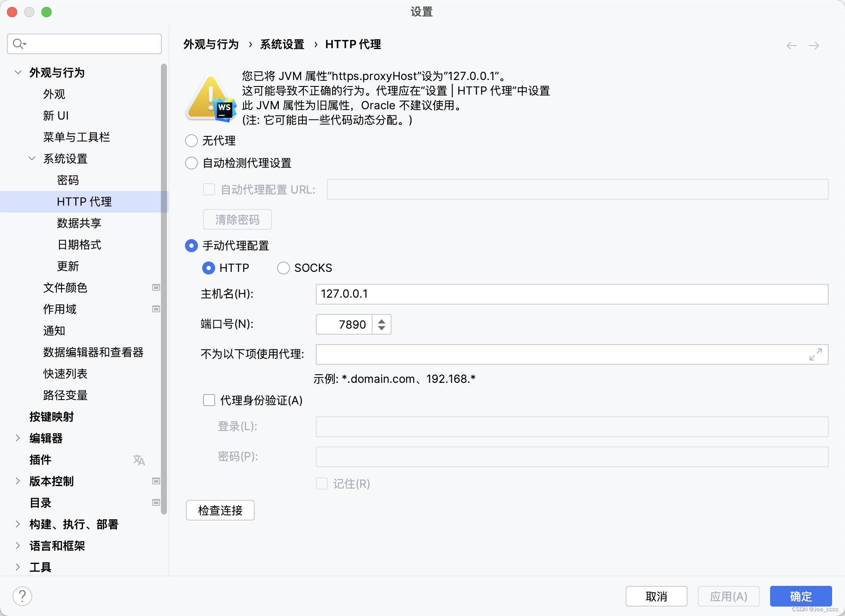Click the translate icon beside 插件
This screenshot has height=616, width=845.
[139, 460]
